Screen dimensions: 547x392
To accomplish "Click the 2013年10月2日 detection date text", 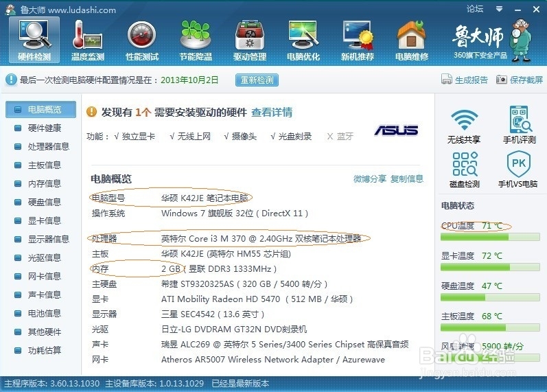I will point(189,80).
